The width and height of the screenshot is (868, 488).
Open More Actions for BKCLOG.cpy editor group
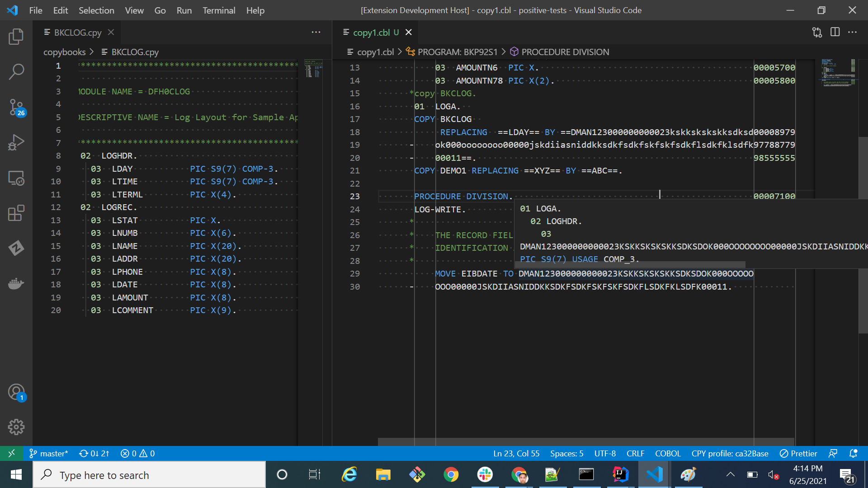click(316, 32)
